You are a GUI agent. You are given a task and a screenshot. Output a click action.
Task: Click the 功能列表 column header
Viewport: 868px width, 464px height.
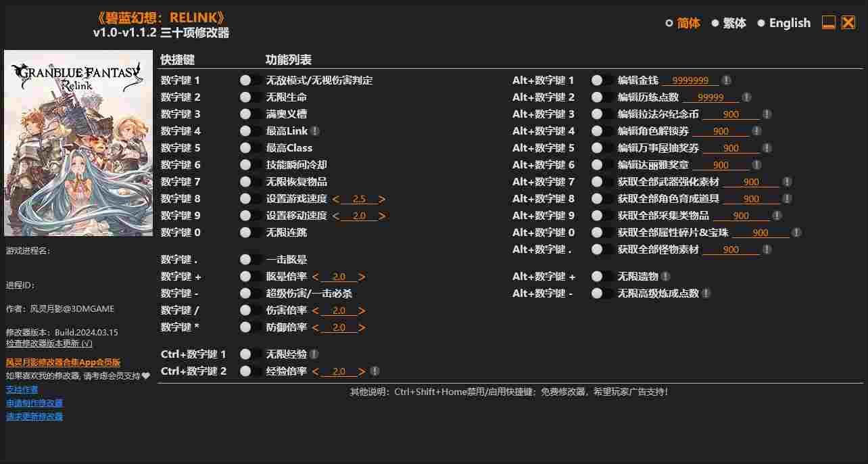coord(289,60)
